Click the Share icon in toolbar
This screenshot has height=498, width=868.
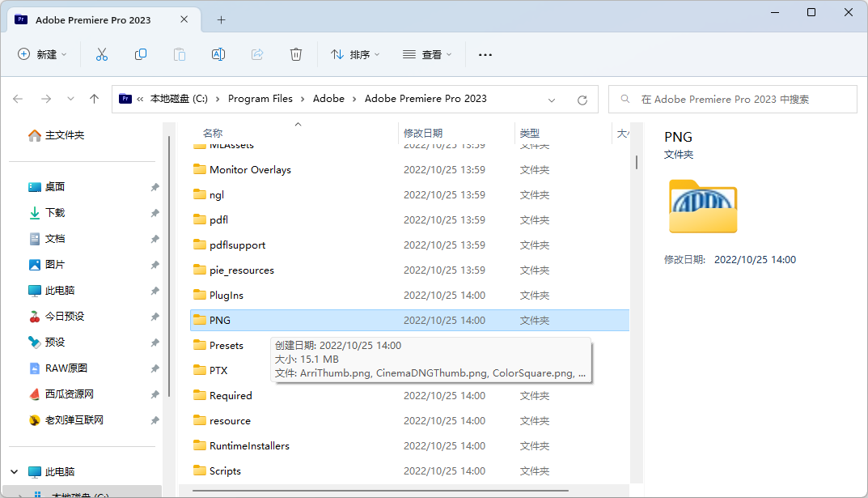[x=257, y=54]
